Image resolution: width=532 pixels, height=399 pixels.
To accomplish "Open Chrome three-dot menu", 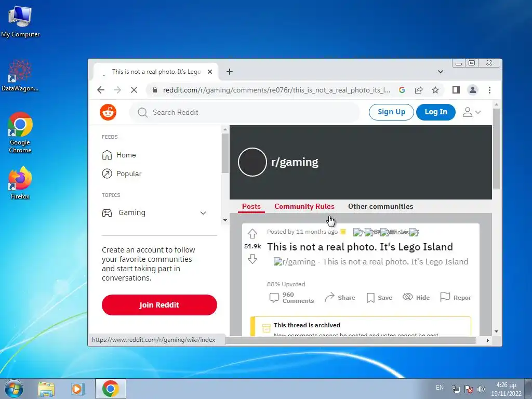I will (489, 90).
